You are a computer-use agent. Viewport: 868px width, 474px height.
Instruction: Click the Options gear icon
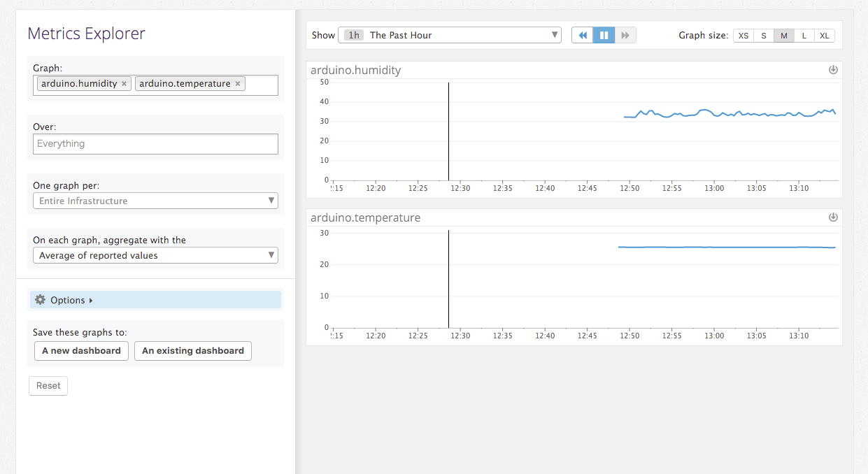click(40, 300)
